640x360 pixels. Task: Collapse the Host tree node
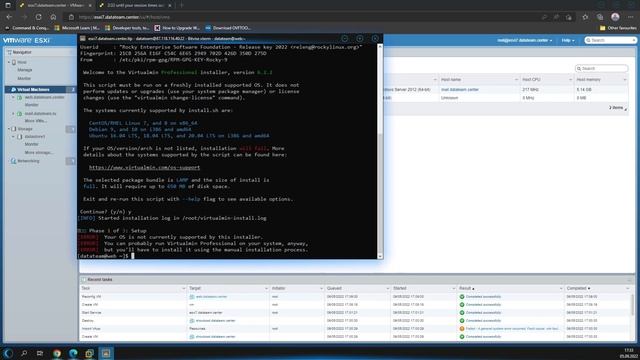click(9, 62)
